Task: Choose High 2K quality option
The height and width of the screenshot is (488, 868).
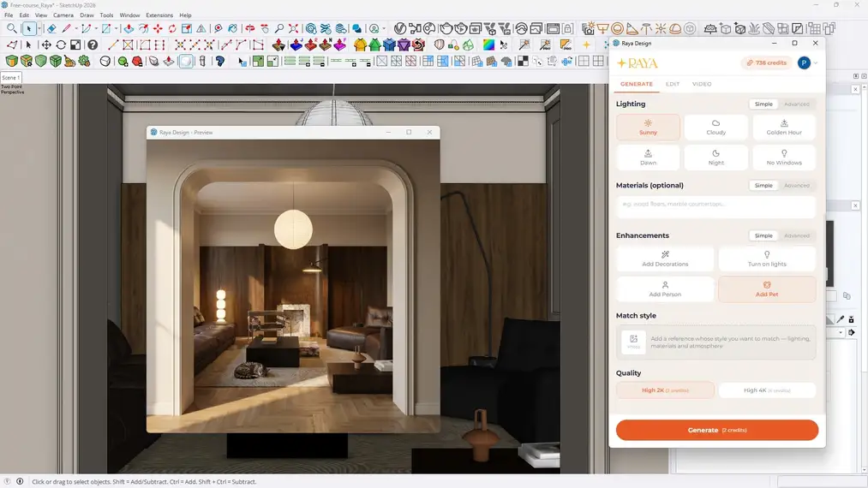Action: 665,390
